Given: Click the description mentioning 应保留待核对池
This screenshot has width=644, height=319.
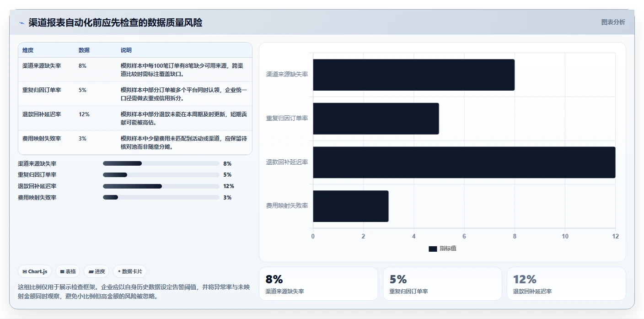Looking at the screenshot, I should [x=184, y=142].
